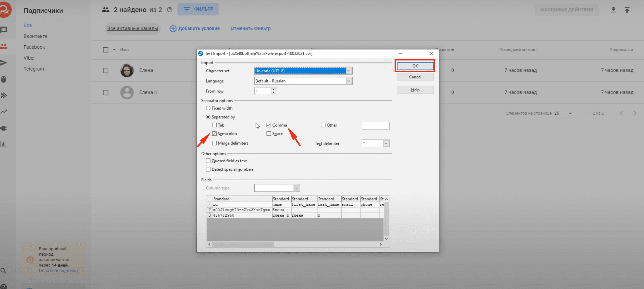
Task: Select Вконтакте channel filter item
Action: coord(35,36)
